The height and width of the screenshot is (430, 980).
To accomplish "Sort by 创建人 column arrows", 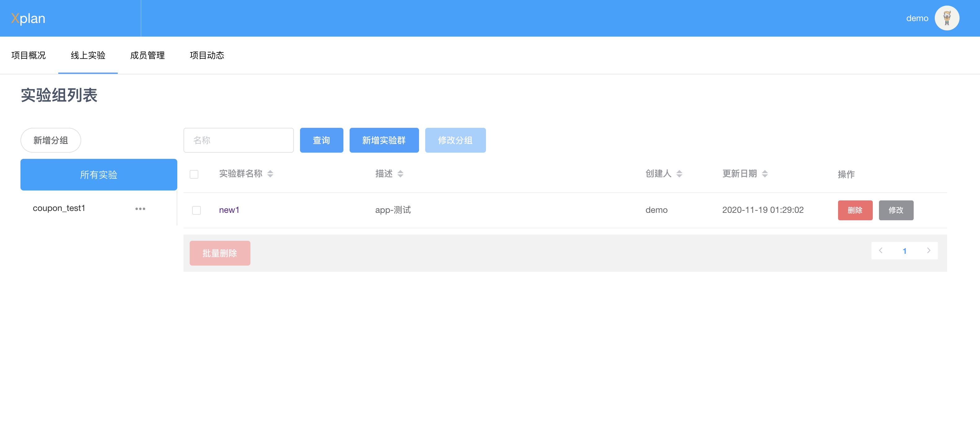I will tap(679, 174).
